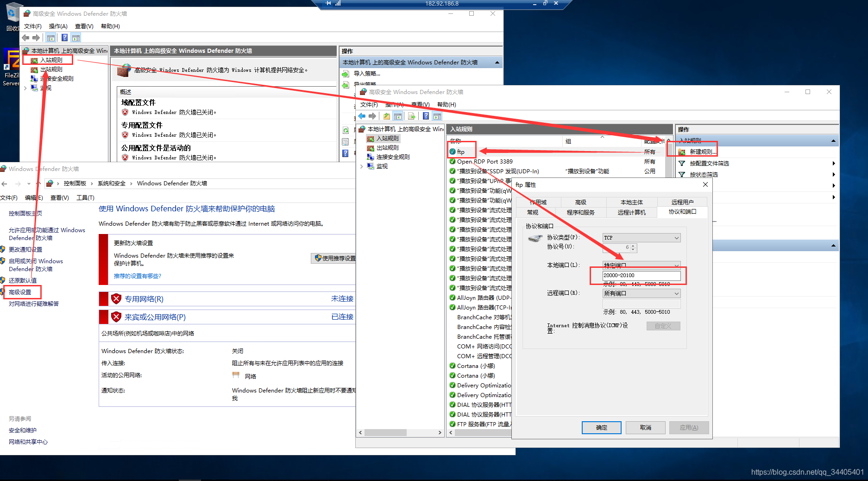
Task: Switch to 程序和服务 tab in ftp properties
Action: 581,212
